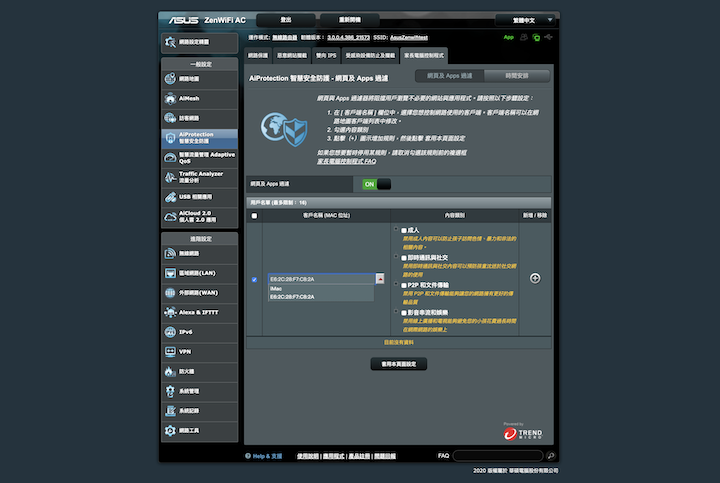720x483 pixels.
Task: Open the AiMesh page
Action: click(199, 99)
